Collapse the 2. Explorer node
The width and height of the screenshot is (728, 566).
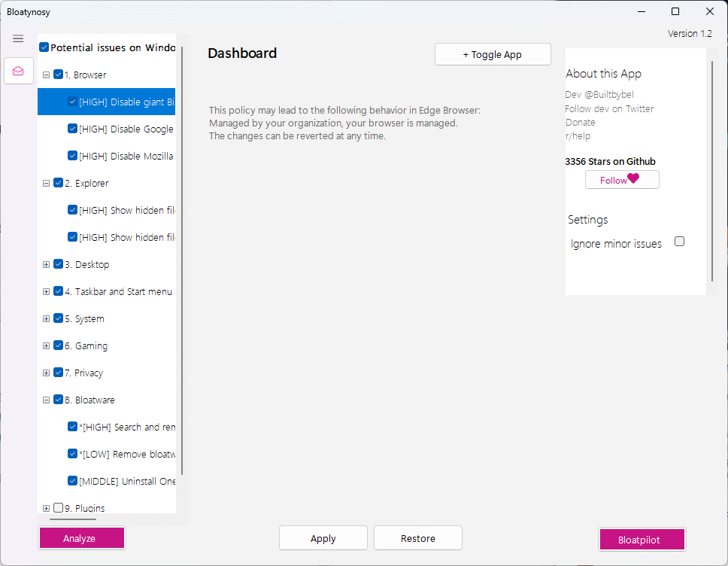click(x=45, y=183)
